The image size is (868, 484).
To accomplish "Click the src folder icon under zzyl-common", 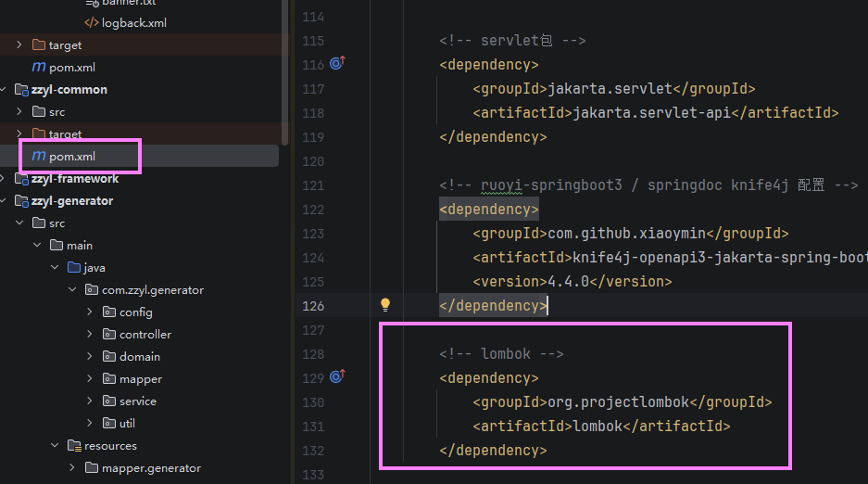I will [39, 112].
